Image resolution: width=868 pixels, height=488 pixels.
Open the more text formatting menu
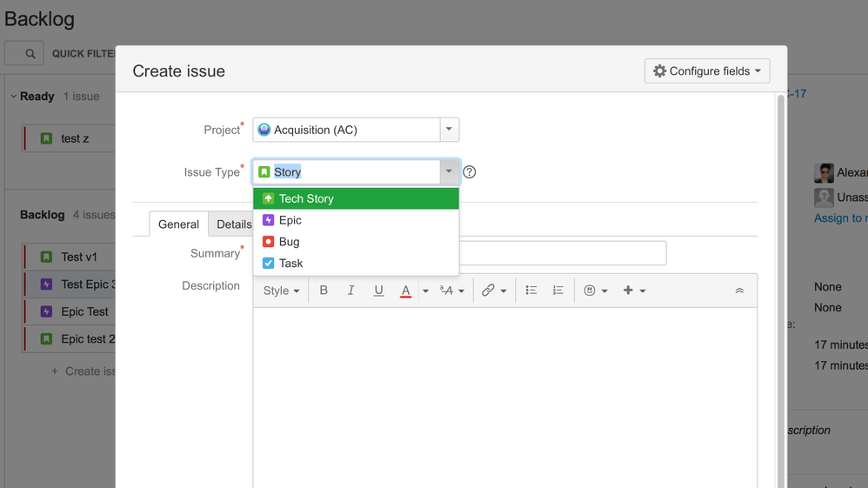tap(451, 291)
